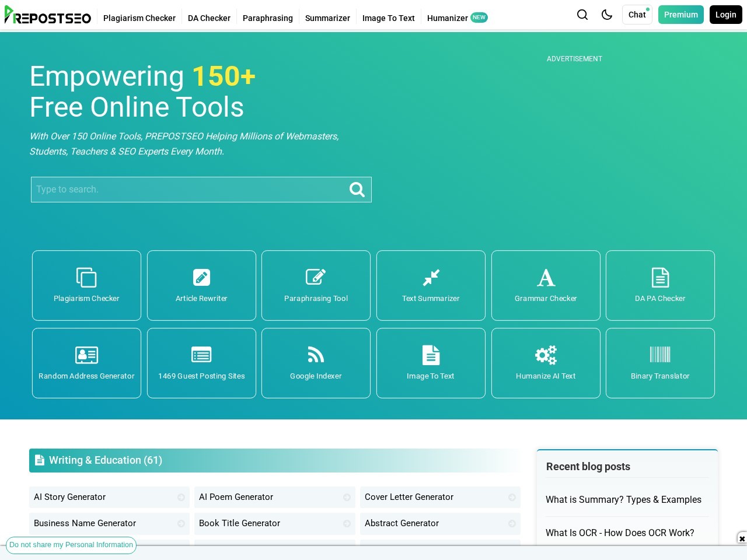Click the DA PA Checker tile label

point(660,299)
